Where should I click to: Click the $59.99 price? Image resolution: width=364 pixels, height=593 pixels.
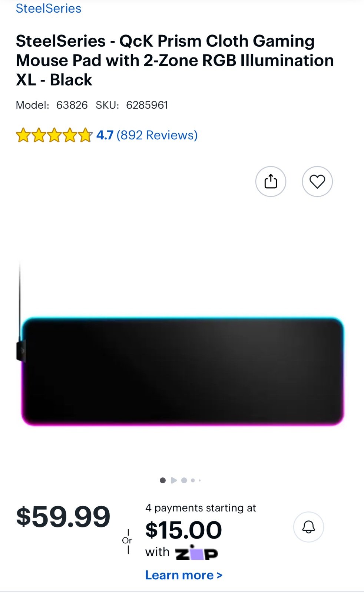63,517
